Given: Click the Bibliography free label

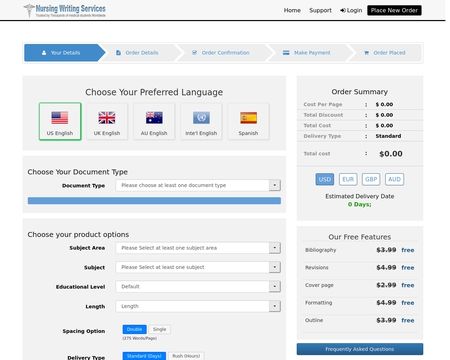Looking at the screenshot, I should [408, 250].
